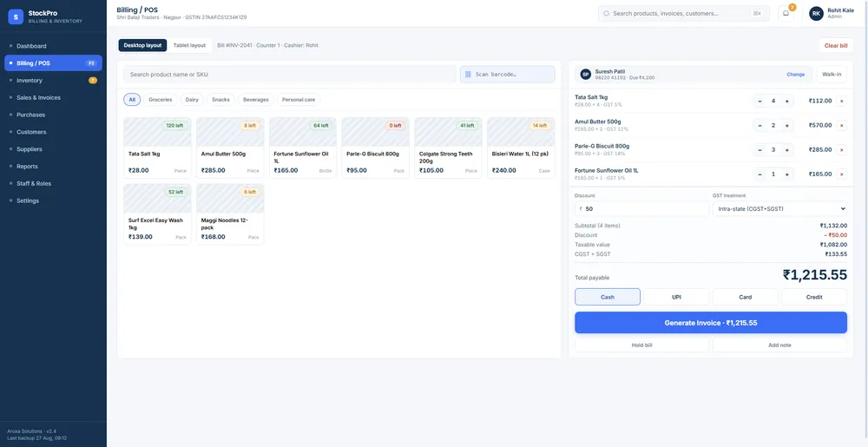Click the Clear bill button
Viewport: 868px width, 447px height.
[835, 45]
